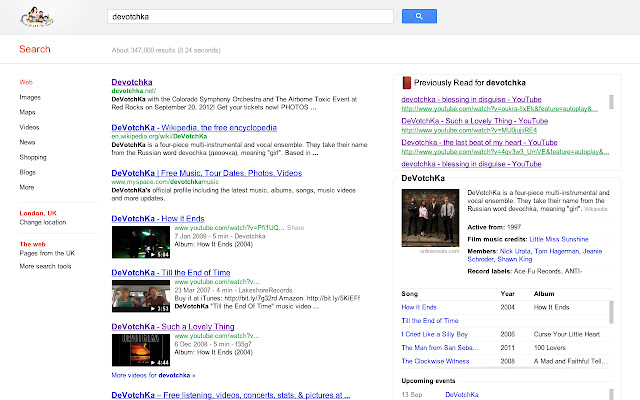This screenshot has width=640, height=400.
Task: Expand More search tools
Action: point(45,267)
